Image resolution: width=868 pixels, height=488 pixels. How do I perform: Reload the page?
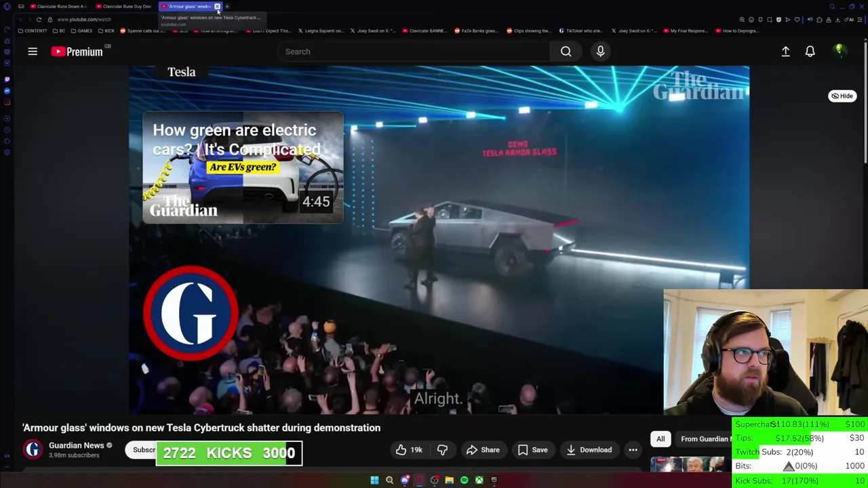pyautogui.click(x=39, y=20)
